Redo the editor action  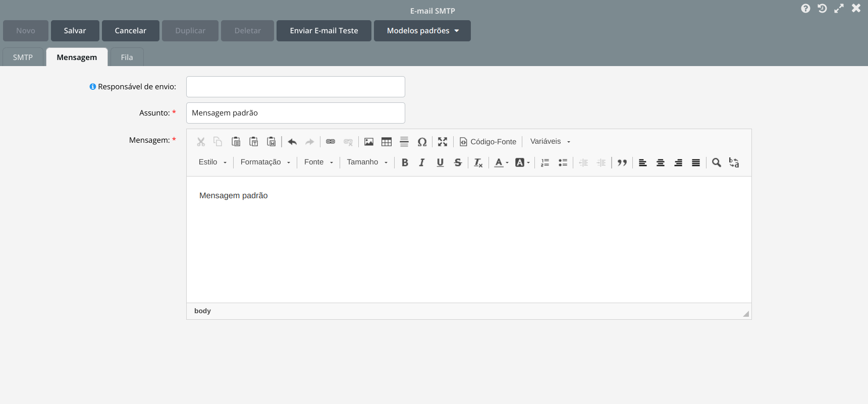[x=310, y=142]
